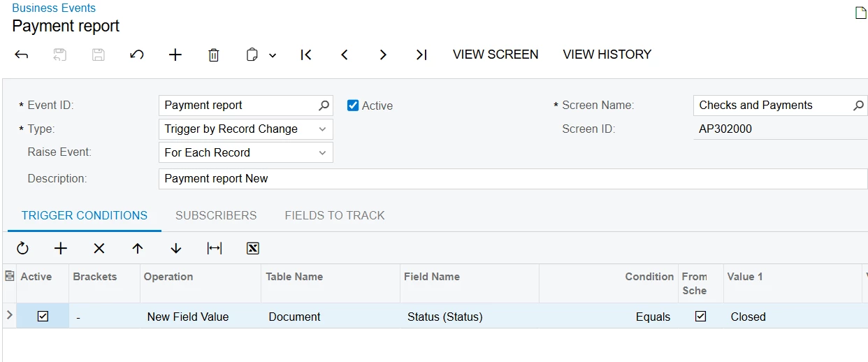This screenshot has height=362, width=868.
Task: Fit grid columns to width
Action: (x=215, y=248)
